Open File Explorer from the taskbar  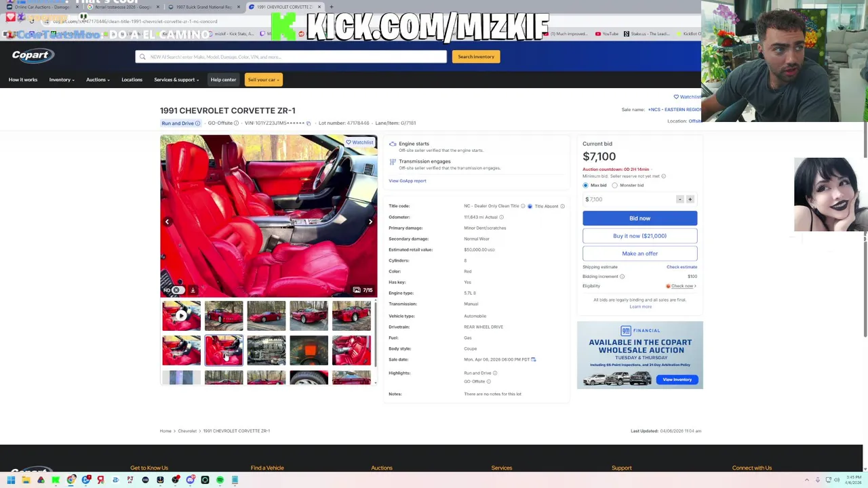click(25, 480)
